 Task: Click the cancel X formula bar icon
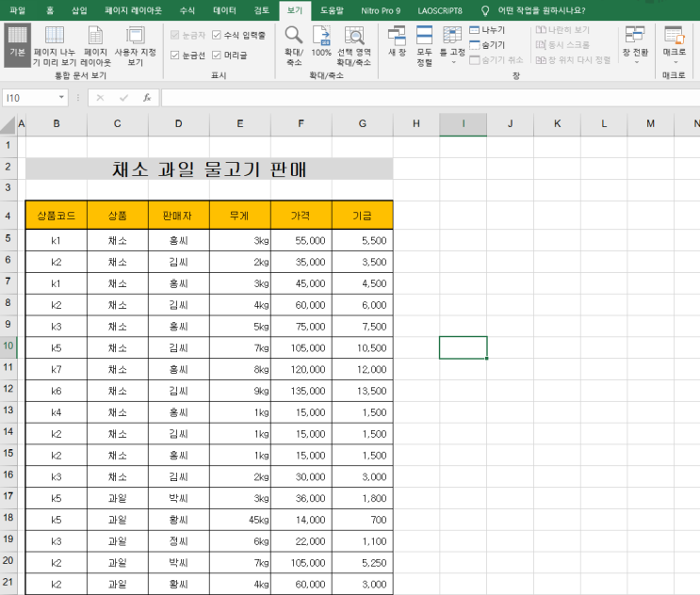[100, 98]
